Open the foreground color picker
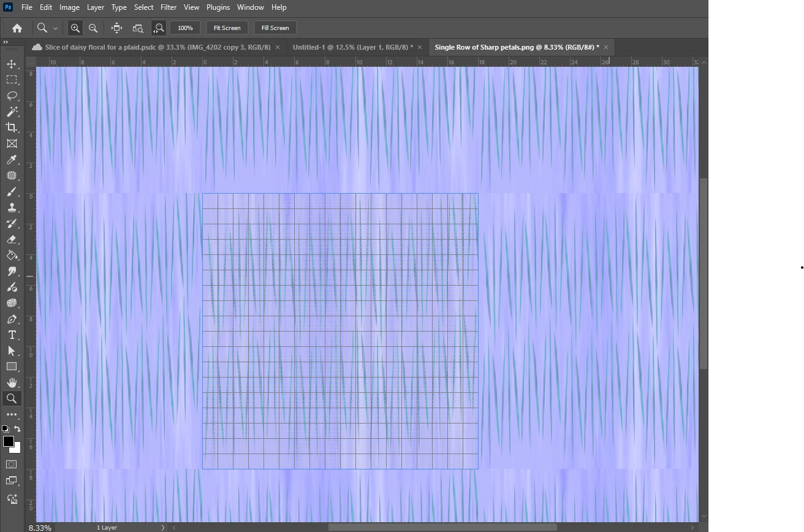Screen dimensions: 804x532 coord(8,441)
